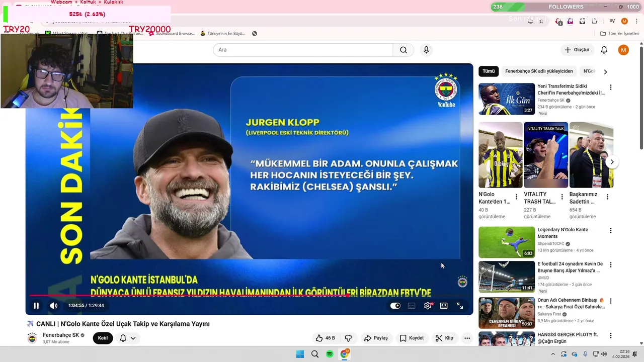Open Fenerbahçe SK channel avatar

pyautogui.click(x=32, y=338)
